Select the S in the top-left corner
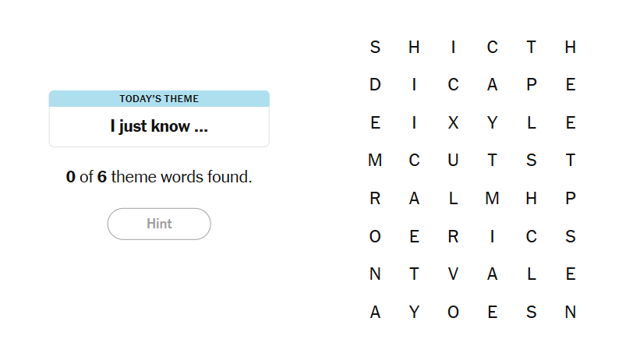 [375, 48]
